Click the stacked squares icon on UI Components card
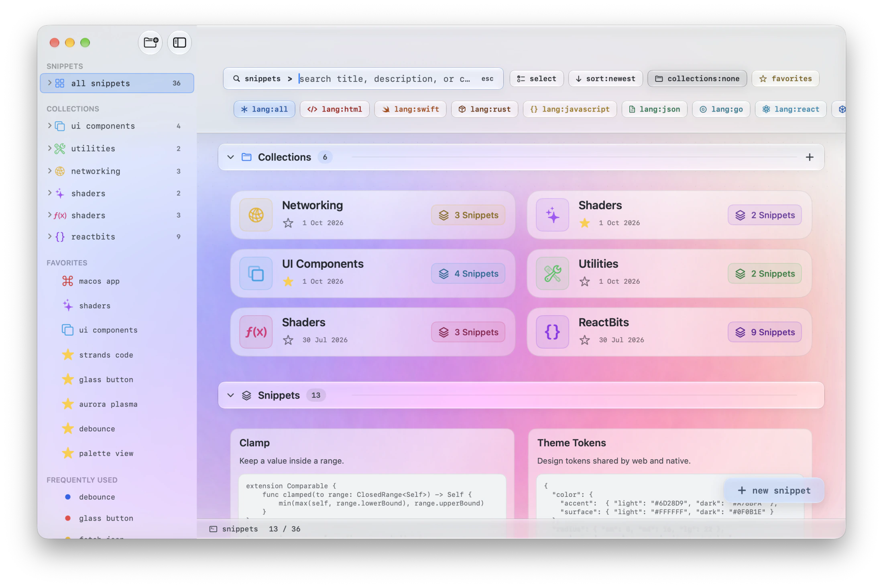This screenshot has width=883, height=588. [x=256, y=274]
